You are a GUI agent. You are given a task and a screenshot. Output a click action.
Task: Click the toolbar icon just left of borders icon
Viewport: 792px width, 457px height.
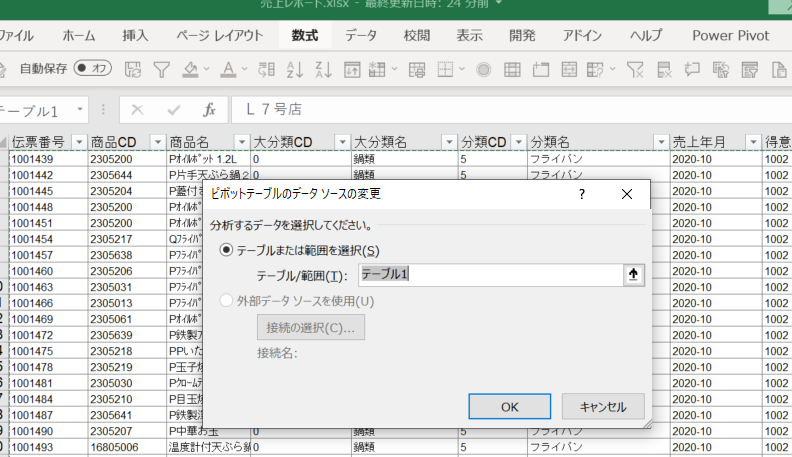[x=417, y=69]
